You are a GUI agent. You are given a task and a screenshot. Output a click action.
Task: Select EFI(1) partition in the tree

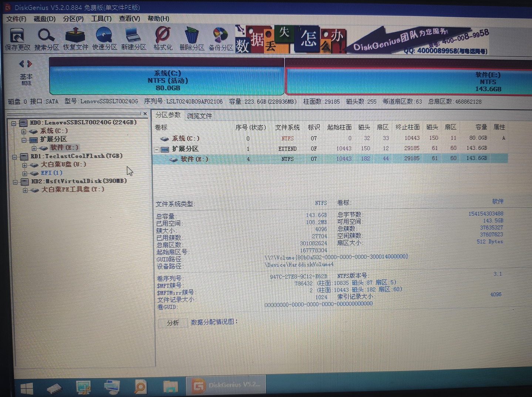(51, 173)
